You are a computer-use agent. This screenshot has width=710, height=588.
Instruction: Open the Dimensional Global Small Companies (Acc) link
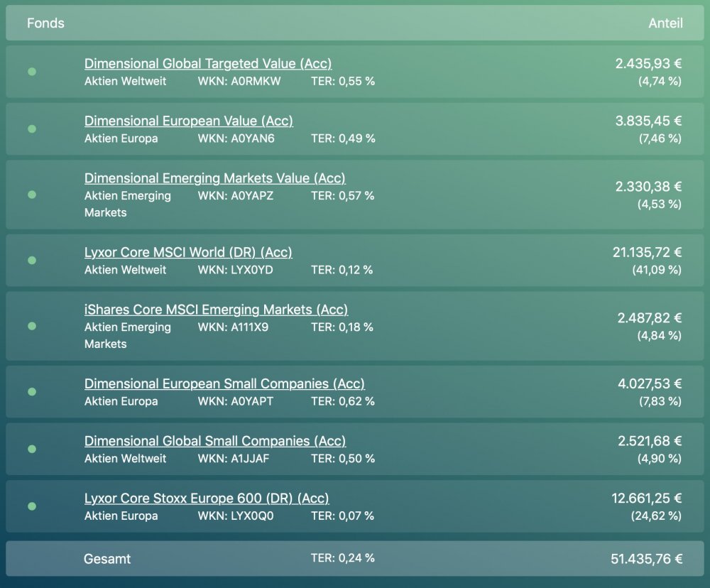214,441
